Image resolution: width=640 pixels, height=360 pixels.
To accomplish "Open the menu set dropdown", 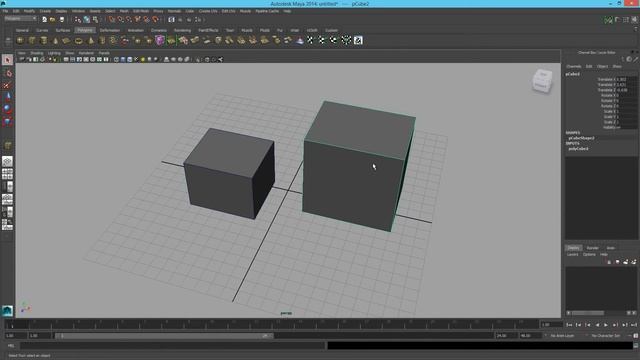I will pos(20,19).
